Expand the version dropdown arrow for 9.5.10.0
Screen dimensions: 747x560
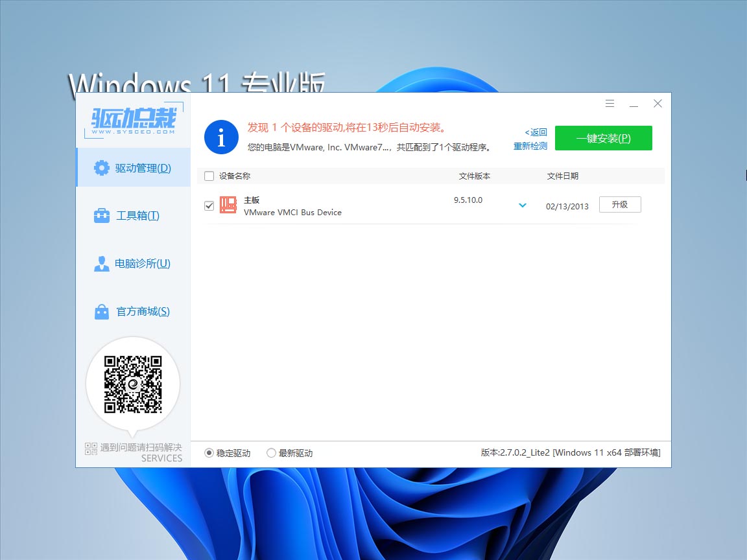tap(523, 205)
